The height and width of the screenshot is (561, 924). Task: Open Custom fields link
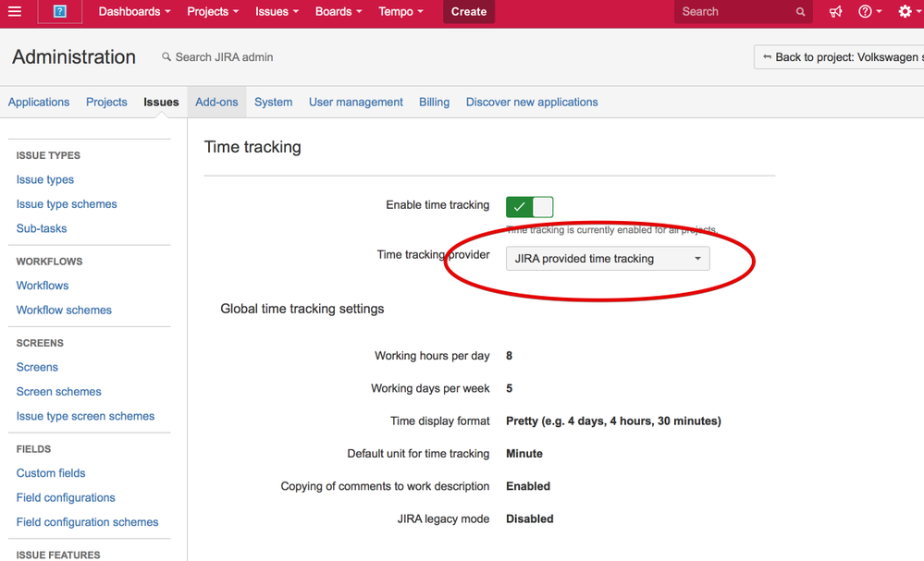(x=51, y=473)
